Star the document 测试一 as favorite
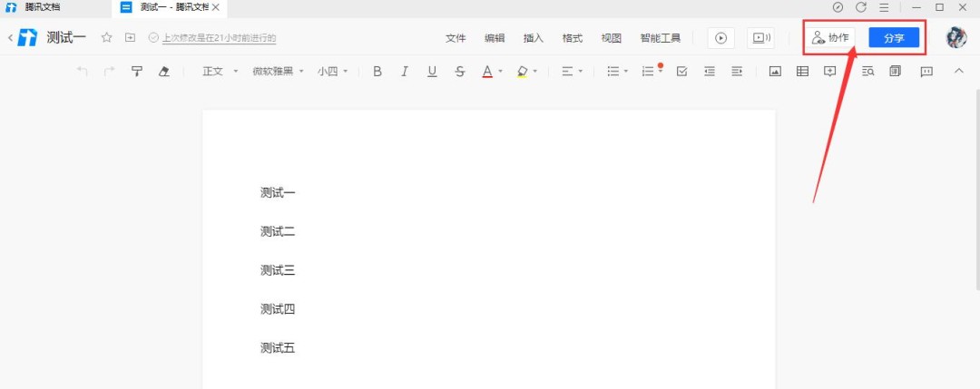The image size is (980, 389). point(107,38)
